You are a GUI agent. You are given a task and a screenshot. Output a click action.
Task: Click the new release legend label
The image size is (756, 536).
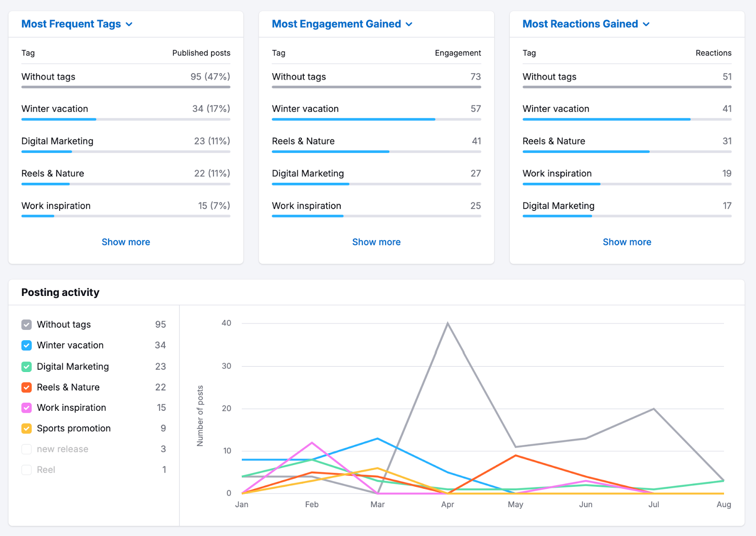62,450
